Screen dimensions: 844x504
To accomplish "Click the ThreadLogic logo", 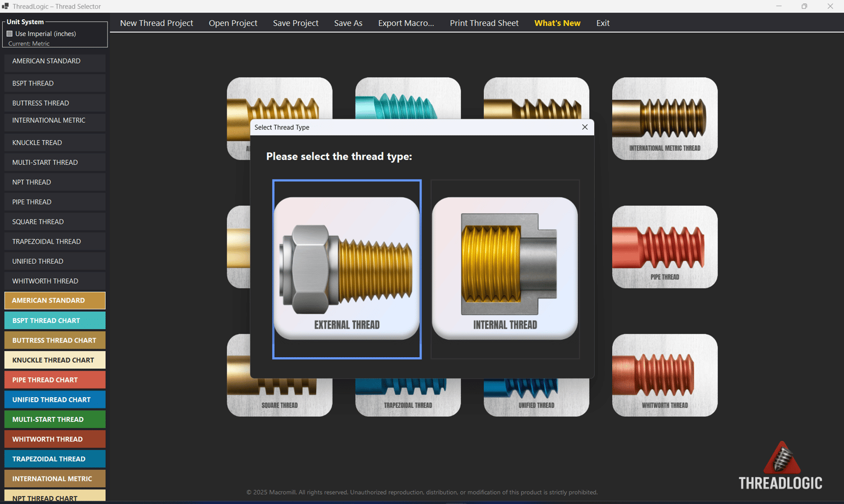I will pos(780,466).
